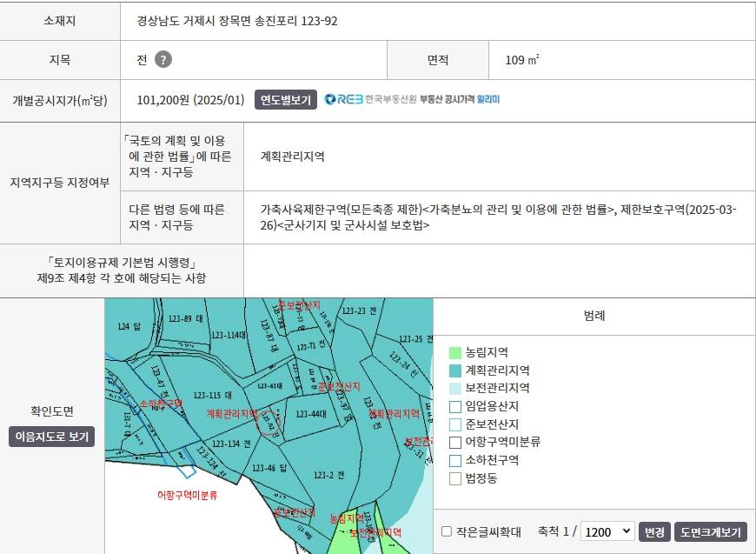Click parcel 123-2 전 on the map
This screenshot has width=756, height=554.
pos(328,476)
